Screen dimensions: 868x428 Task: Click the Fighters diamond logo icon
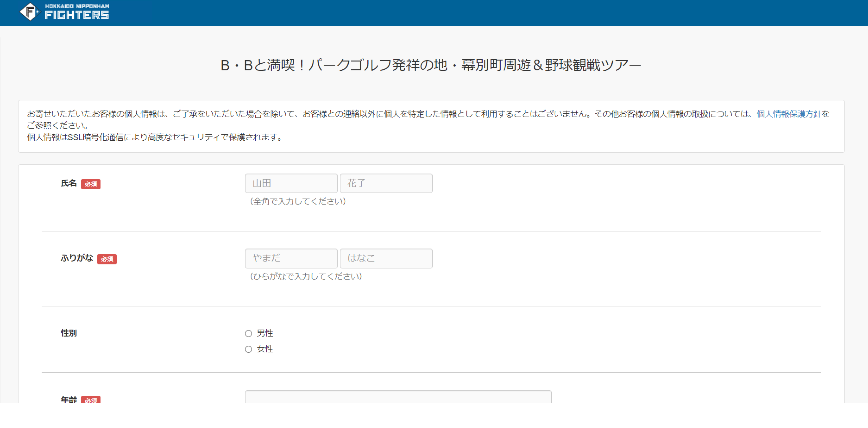pyautogui.click(x=30, y=12)
